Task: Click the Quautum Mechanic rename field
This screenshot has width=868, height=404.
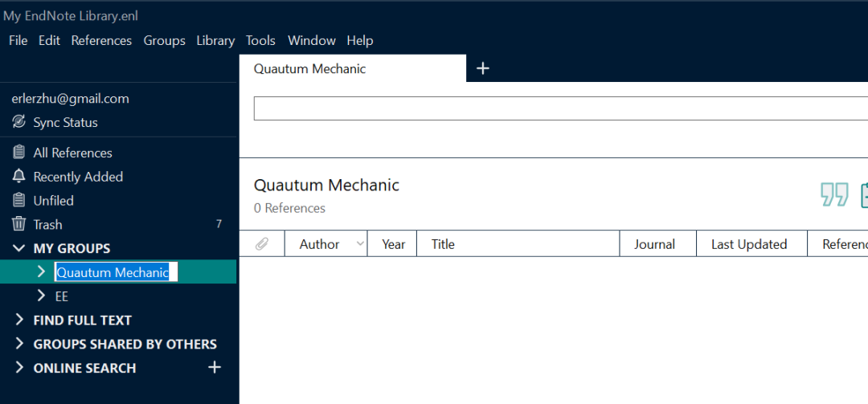Action: [117, 272]
